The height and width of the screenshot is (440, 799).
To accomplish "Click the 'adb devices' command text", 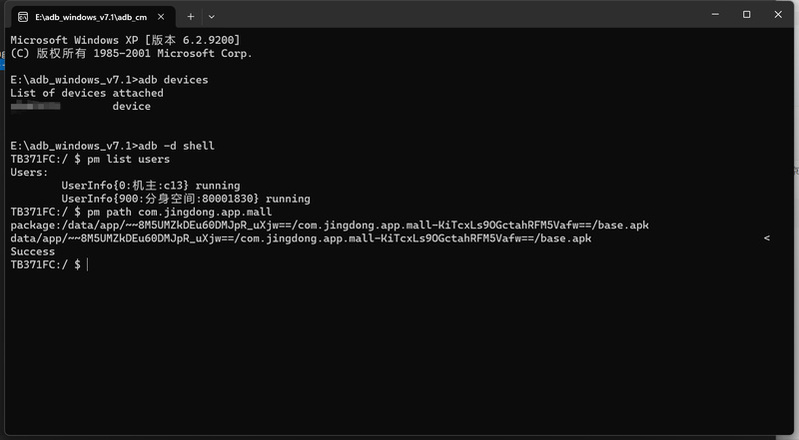I will [173, 80].
